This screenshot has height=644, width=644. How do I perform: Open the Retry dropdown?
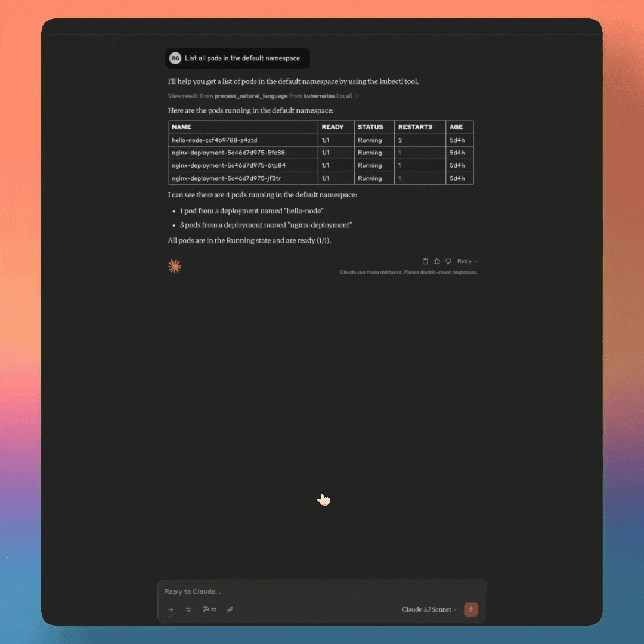[x=467, y=261]
